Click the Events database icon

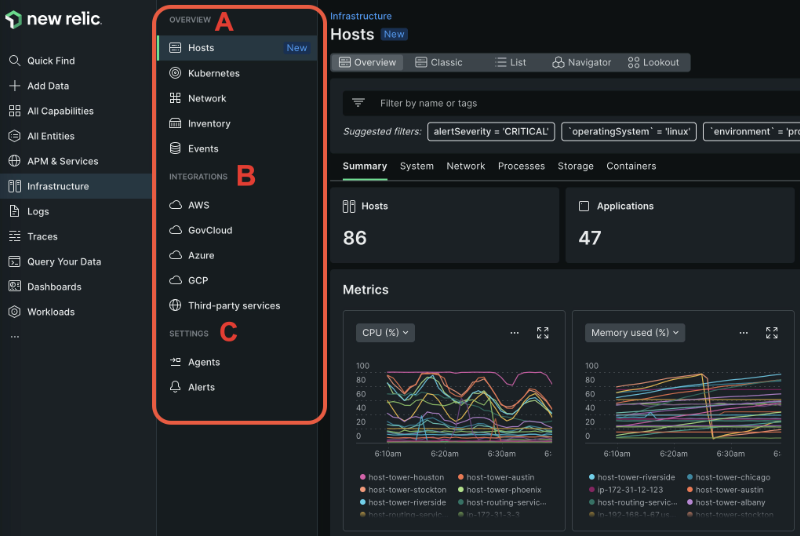pos(175,148)
